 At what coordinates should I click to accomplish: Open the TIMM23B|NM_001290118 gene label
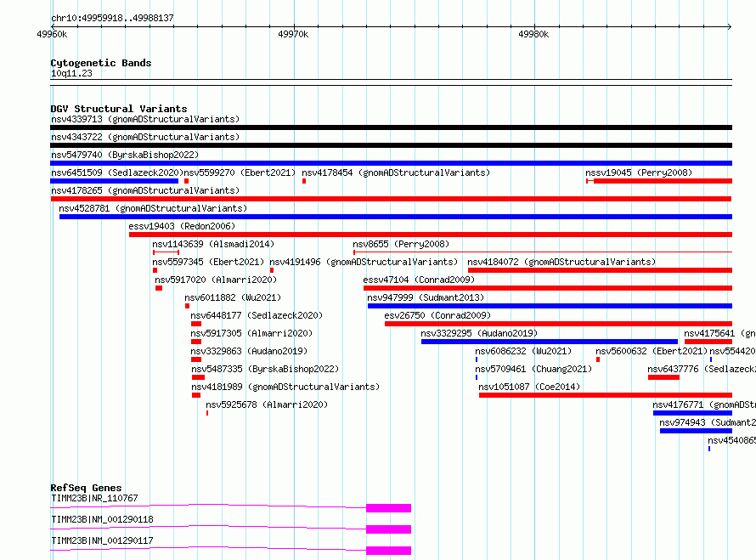102,519
